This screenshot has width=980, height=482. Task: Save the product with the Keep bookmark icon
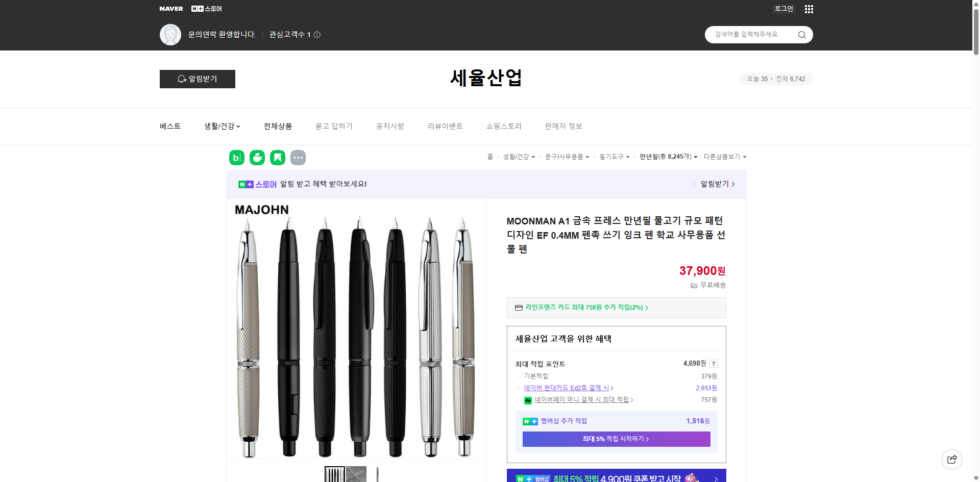[277, 158]
